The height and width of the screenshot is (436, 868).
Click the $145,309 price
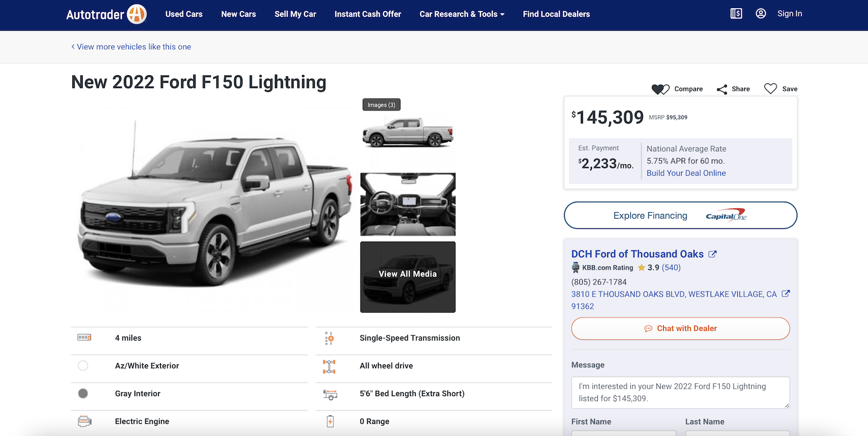click(x=608, y=117)
